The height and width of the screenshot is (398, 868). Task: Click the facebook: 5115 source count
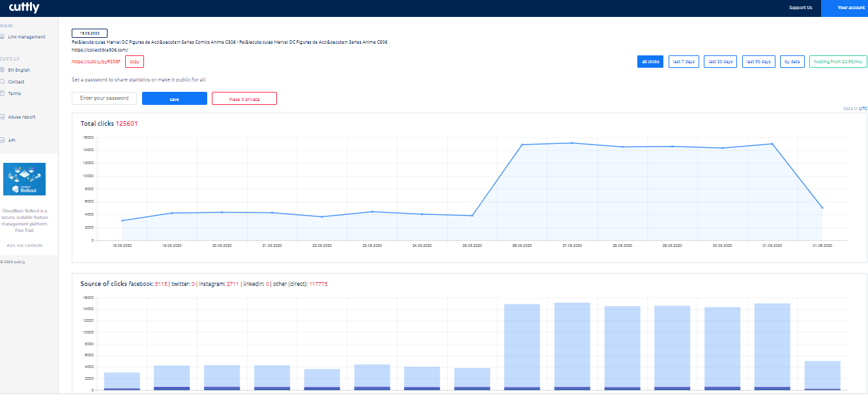[147, 284]
